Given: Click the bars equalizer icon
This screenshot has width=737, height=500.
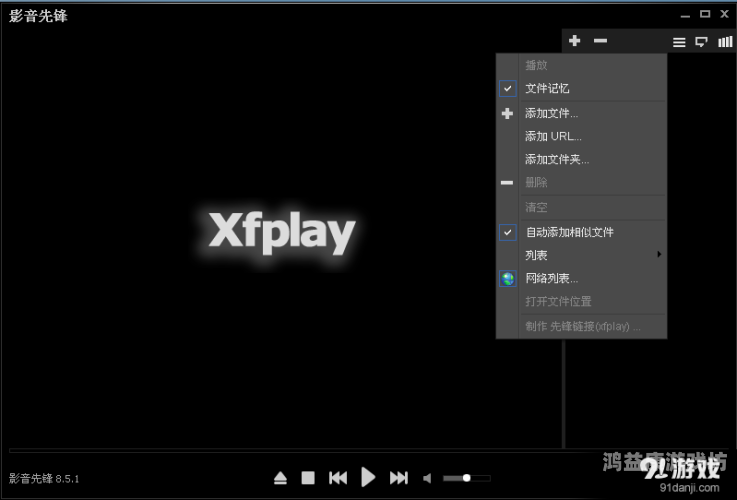Looking at the screenshot, I should pos(725,42).
